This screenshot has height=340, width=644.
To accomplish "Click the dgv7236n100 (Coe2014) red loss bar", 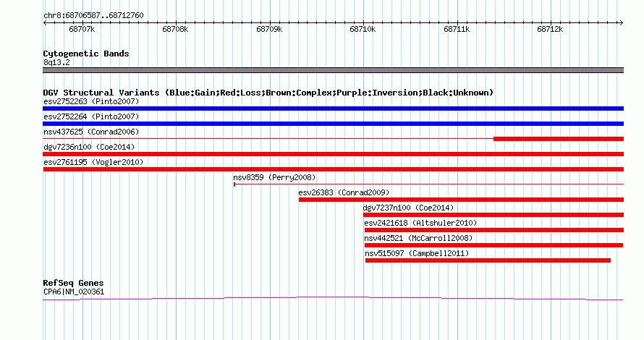I will coord(333,154).
